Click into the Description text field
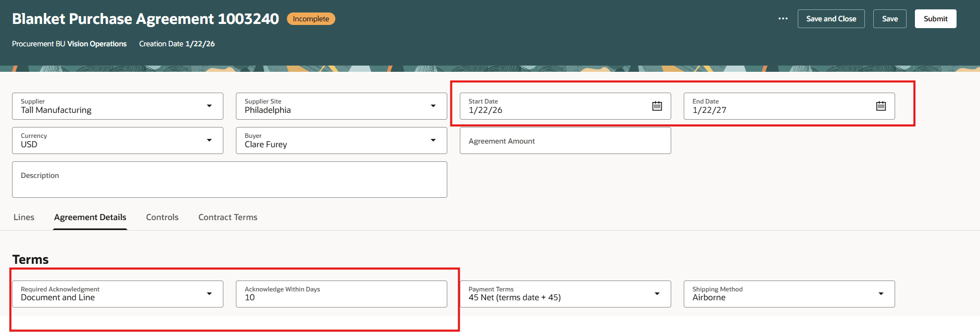Viewport: 980px width, 332px height. click(230, 180)
